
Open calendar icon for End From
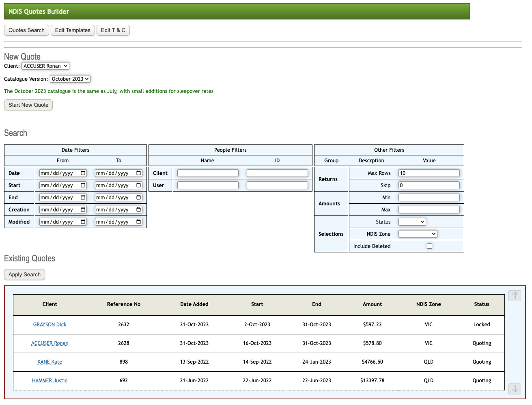(83, 198)
